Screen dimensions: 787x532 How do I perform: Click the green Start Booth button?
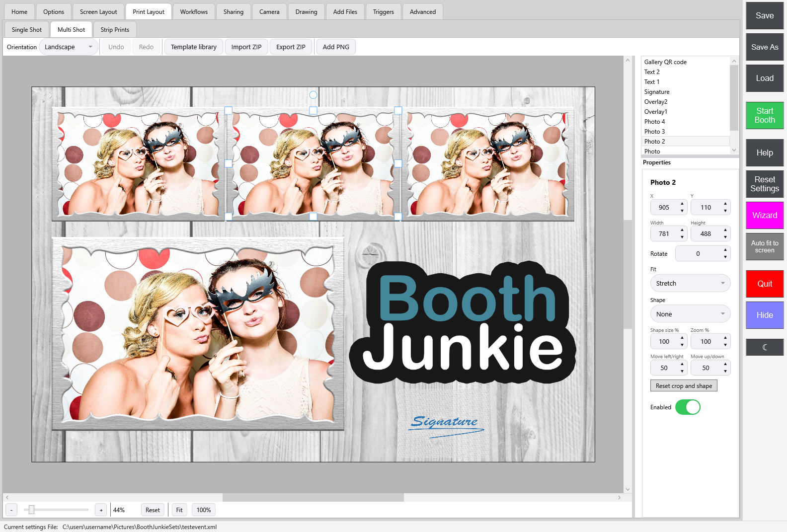pos(765,115)
